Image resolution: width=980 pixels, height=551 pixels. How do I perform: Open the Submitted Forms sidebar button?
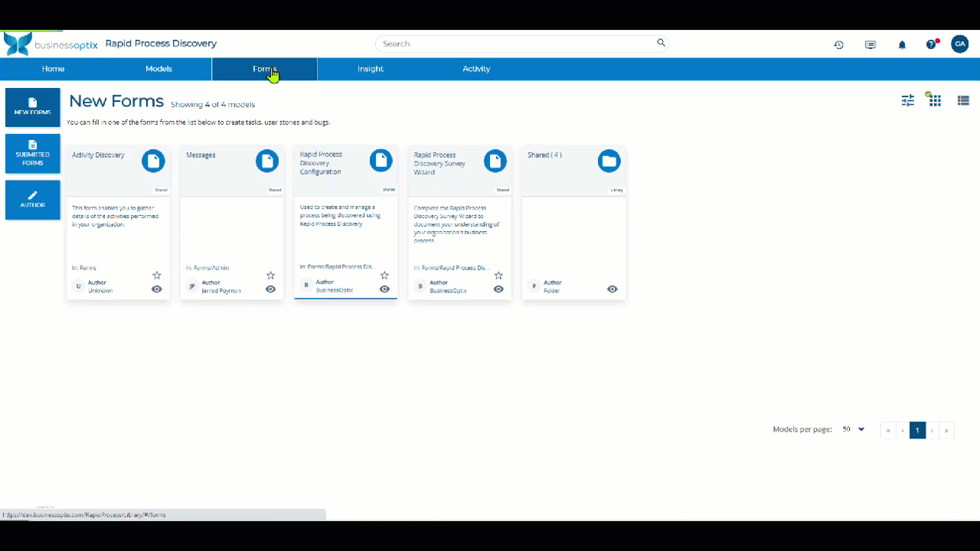point(33,154)
